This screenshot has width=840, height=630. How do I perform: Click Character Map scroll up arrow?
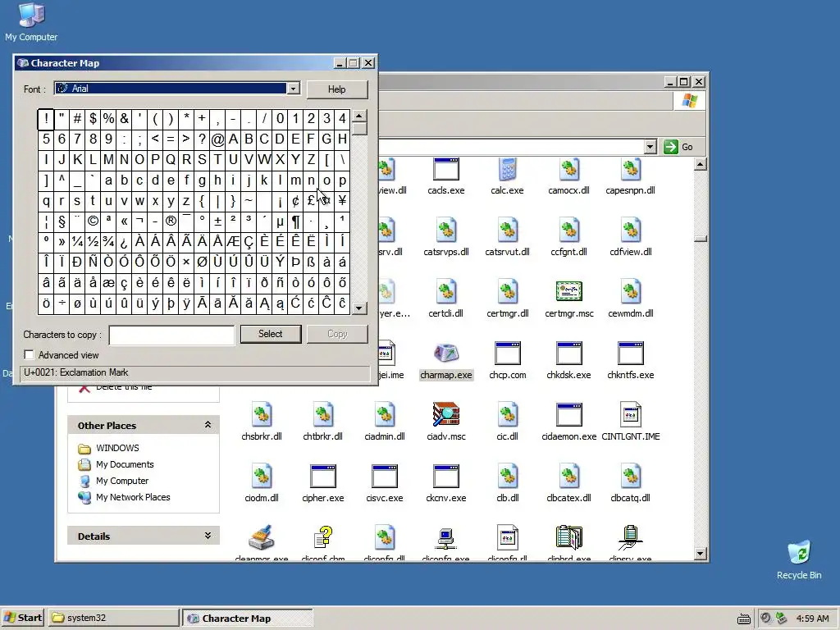tap(359, 116)
